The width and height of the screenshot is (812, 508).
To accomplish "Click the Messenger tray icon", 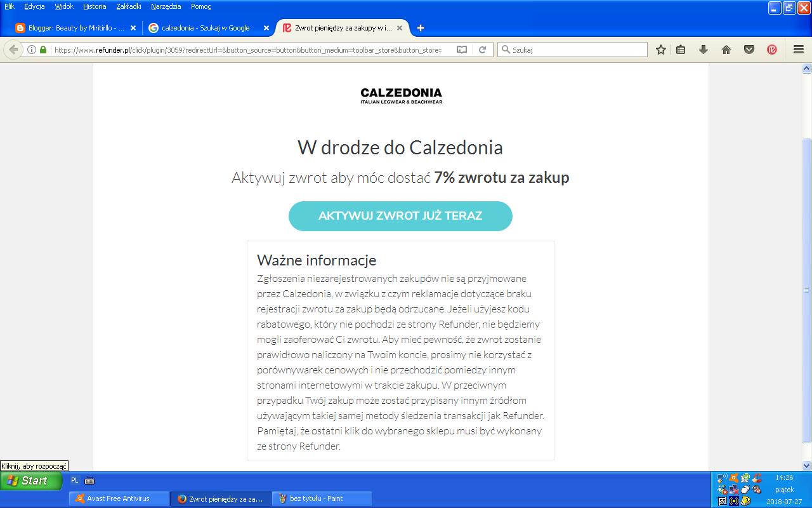I will (723, 490).
